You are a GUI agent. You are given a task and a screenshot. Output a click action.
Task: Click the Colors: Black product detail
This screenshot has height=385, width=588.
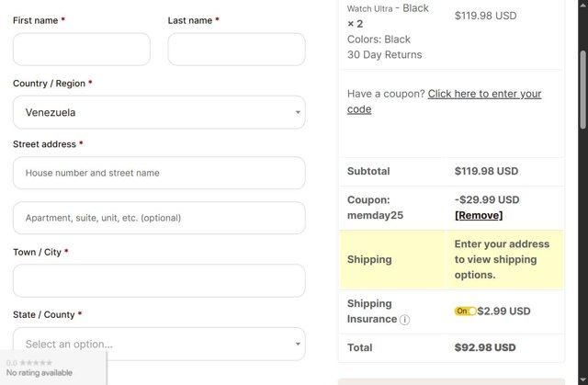[379, 40]
